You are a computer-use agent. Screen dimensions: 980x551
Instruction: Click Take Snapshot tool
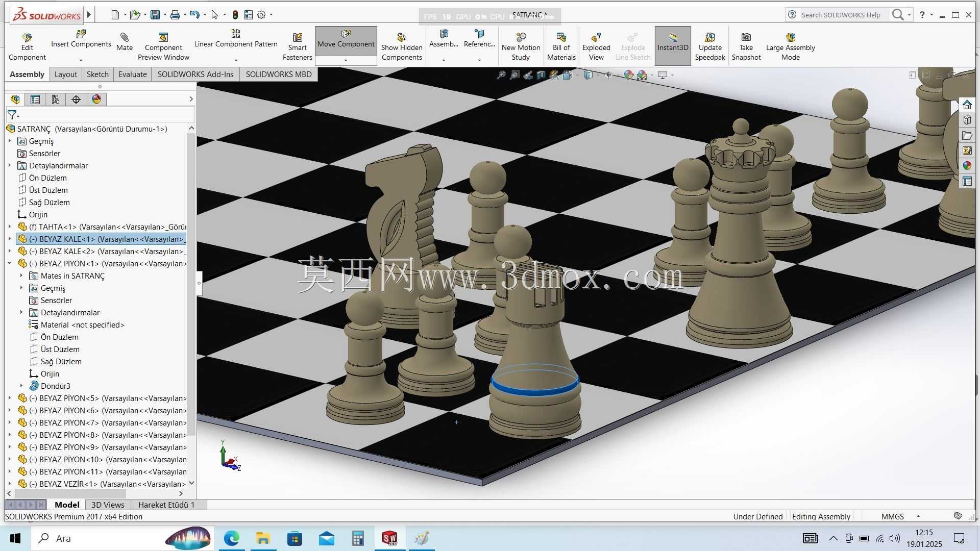[746, 46]
